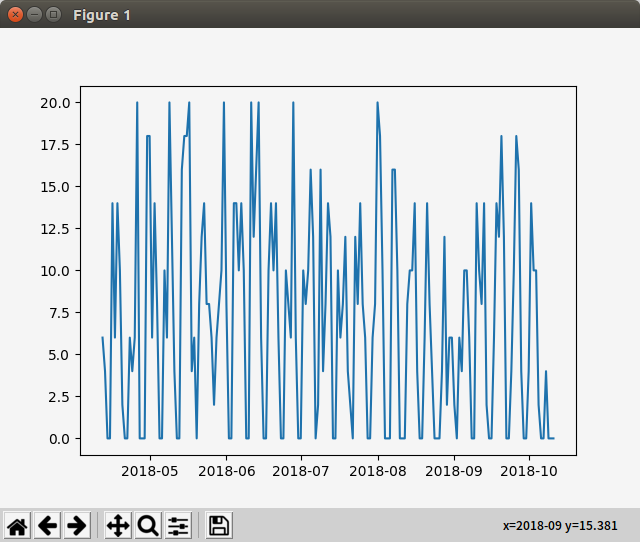The image size is (640, 542).
Task: Click the cursor coordinate readout text
Action: [560, 526]
